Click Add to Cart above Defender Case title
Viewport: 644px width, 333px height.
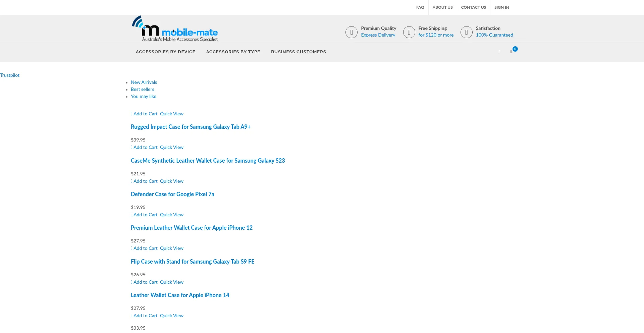coord(144,181)
